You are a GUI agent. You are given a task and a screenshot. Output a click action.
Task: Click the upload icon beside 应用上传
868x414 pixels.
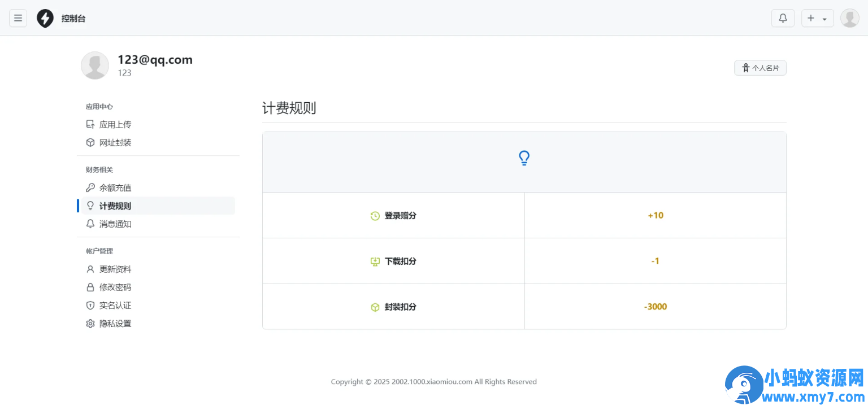point(90,124)
